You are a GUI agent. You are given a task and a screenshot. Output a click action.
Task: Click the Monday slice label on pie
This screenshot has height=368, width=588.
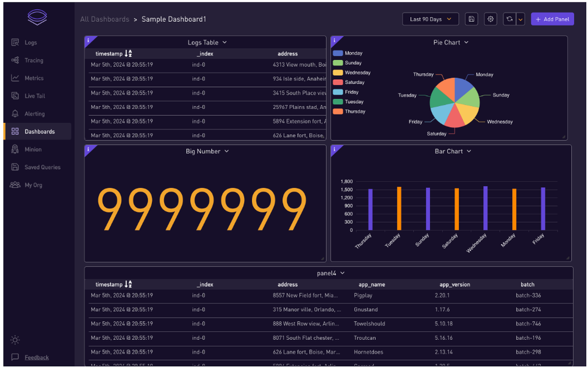[484, 75]
